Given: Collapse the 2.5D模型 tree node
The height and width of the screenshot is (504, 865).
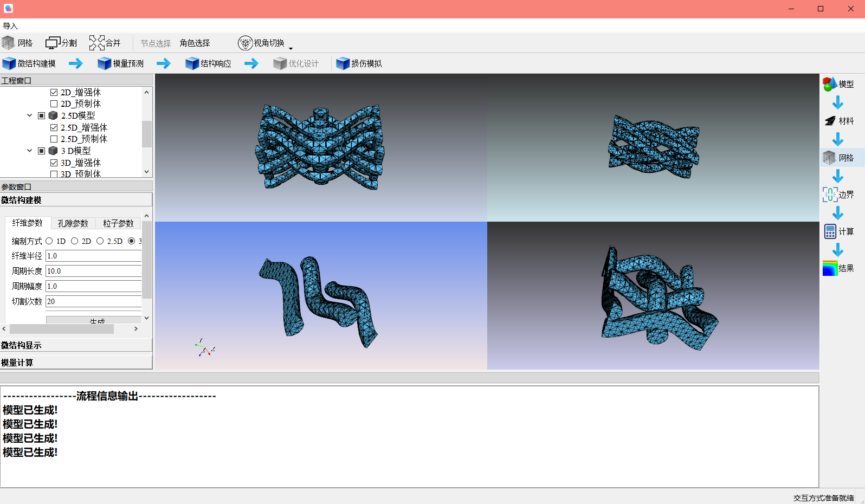Looking at the screenshot, I should pos(30,115).
